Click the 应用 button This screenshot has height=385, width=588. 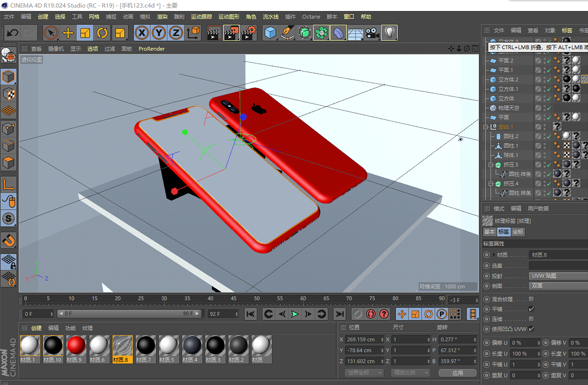click(x=458, y=373)
